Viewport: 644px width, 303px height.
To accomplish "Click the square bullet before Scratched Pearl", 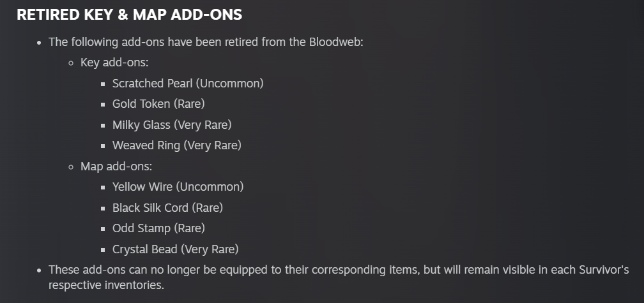I will click(x=103, y=84).
